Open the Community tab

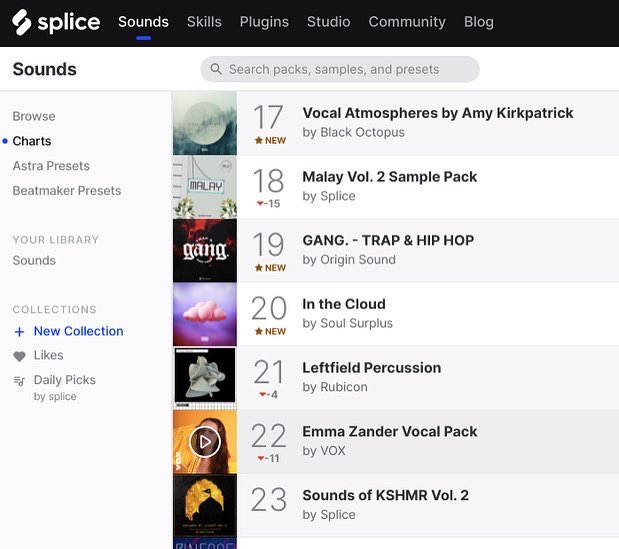(x=407, y=22)
